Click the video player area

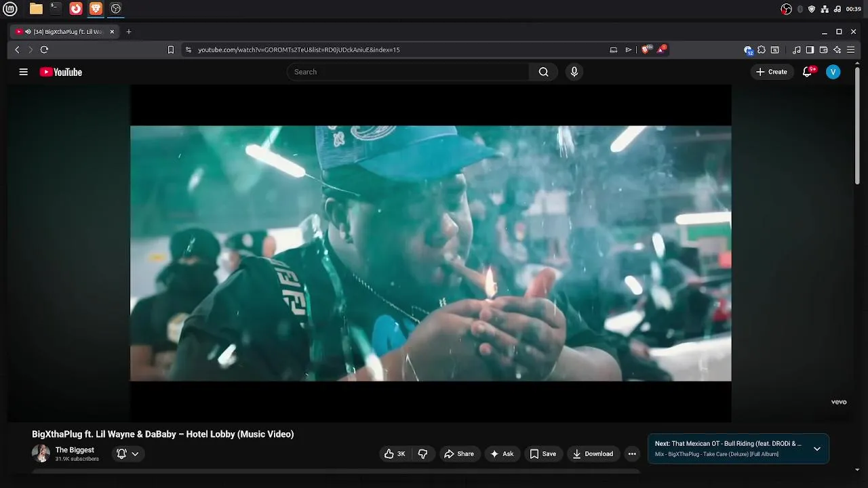pyautogui.click(x=431, y=253)
